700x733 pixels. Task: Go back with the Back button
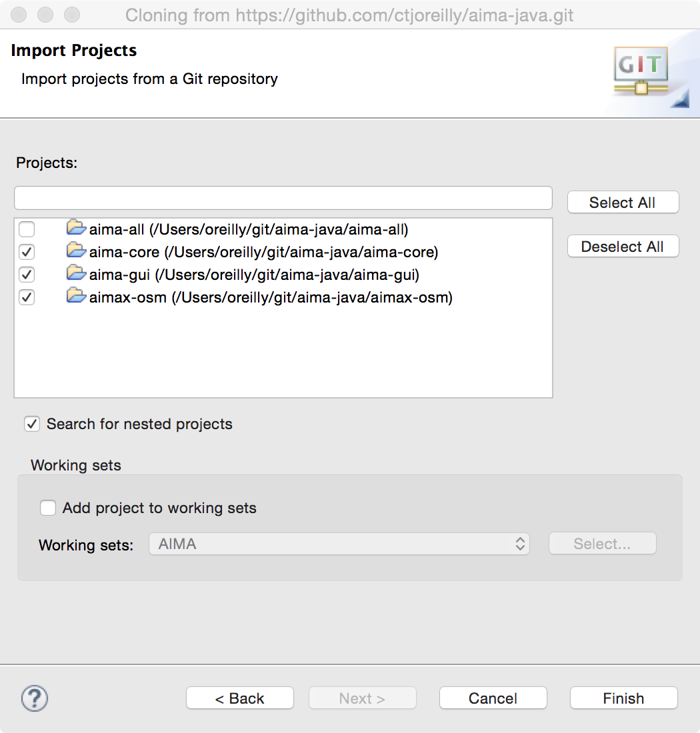pyautogui.click(x=239, y=698)
